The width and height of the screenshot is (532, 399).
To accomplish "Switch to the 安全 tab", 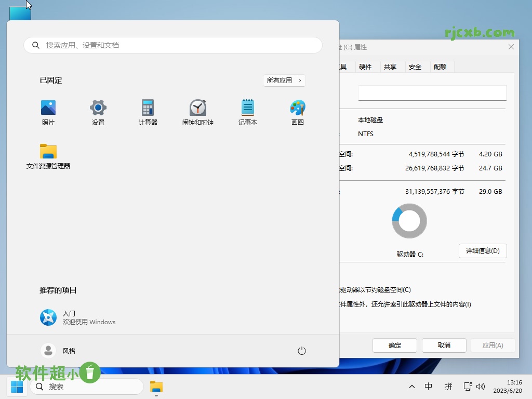I will 416,66.
